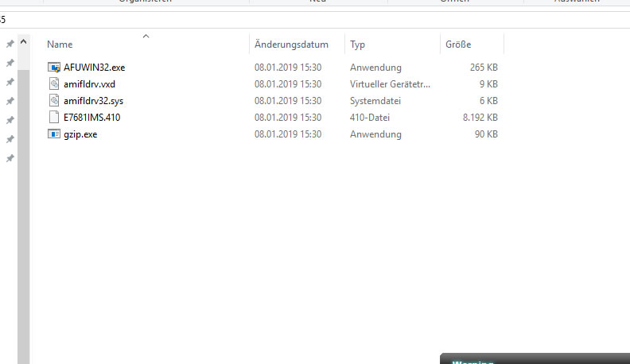The height and width of the screenshot is (364, 630).
Task: Click the E7681IMS.410 file name
Action: click(92, 118)
